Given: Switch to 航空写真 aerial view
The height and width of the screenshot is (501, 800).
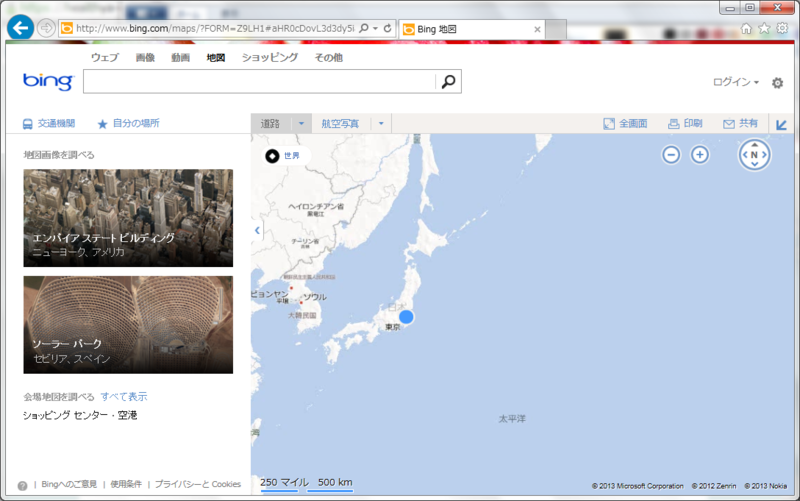Looking at the screenshot, I should click(340, 123).
